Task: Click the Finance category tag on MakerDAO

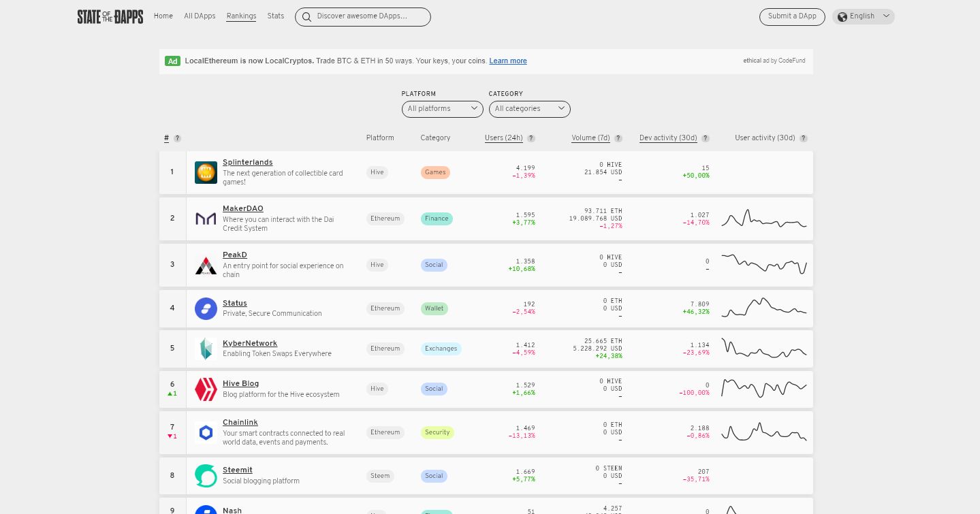Action: [437, 219]
